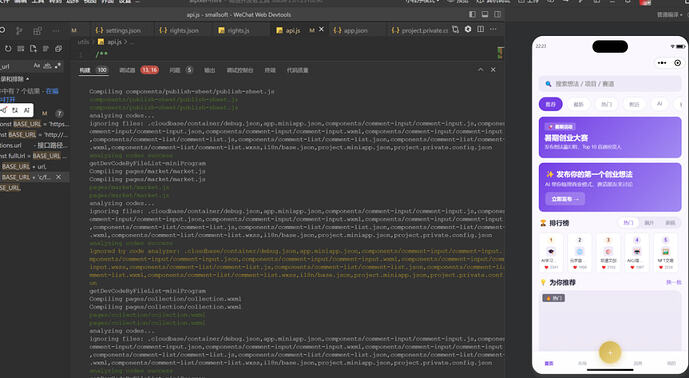Open the problems tab with badge 5
This screenshot has height=378, width=689.
click(181, 70)
